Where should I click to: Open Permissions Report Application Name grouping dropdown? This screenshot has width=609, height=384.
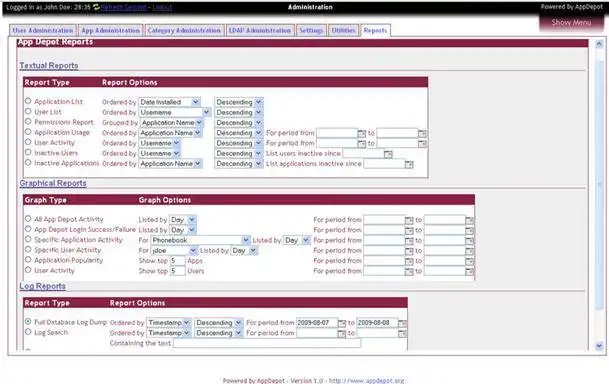tap(171, 123)
